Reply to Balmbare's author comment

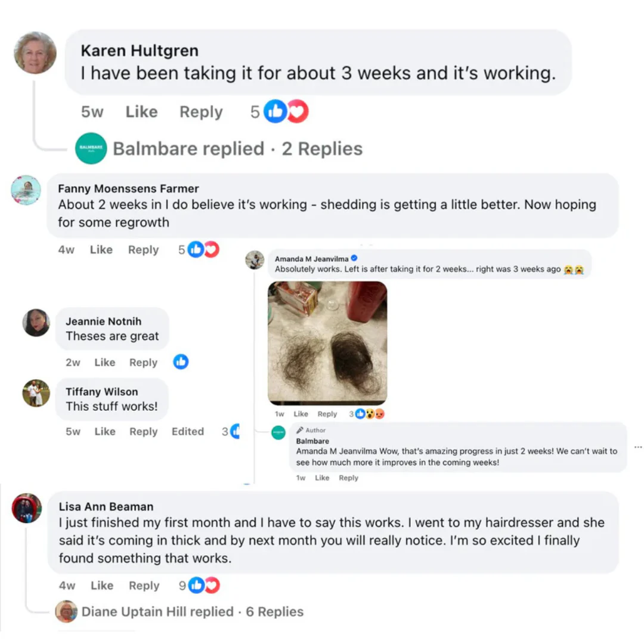pyautogui.click(x=348, y=478)
